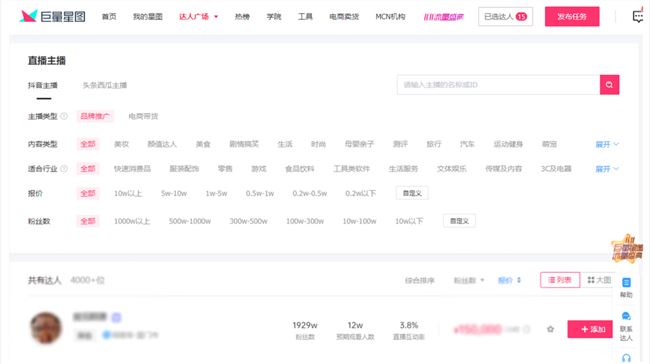Filter price by 10w以上
The height and width of the screenshot is (364, 650).
[128, 194]
